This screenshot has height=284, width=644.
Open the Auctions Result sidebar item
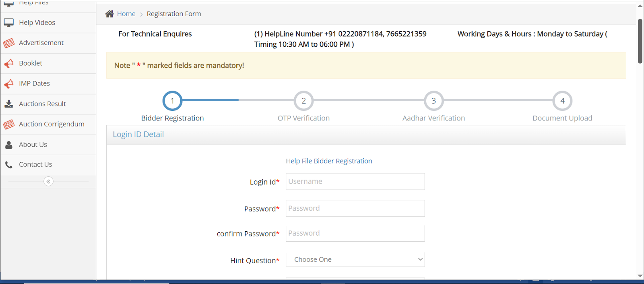48,104
